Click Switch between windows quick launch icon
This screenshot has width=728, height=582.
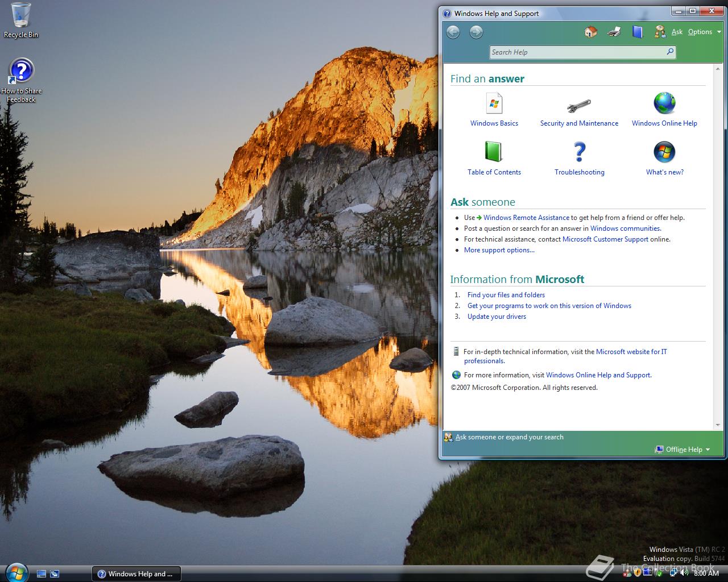coord(55,574)
